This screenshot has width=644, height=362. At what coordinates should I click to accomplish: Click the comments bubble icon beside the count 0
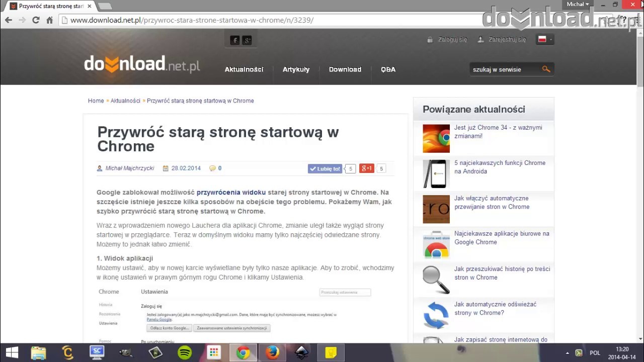(212, 168)
